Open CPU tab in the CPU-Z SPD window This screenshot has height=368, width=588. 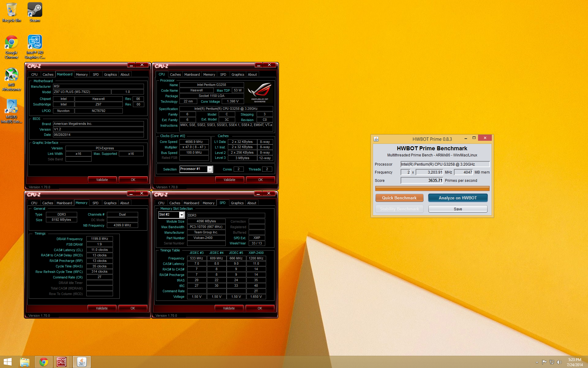(x=161, y=203)
